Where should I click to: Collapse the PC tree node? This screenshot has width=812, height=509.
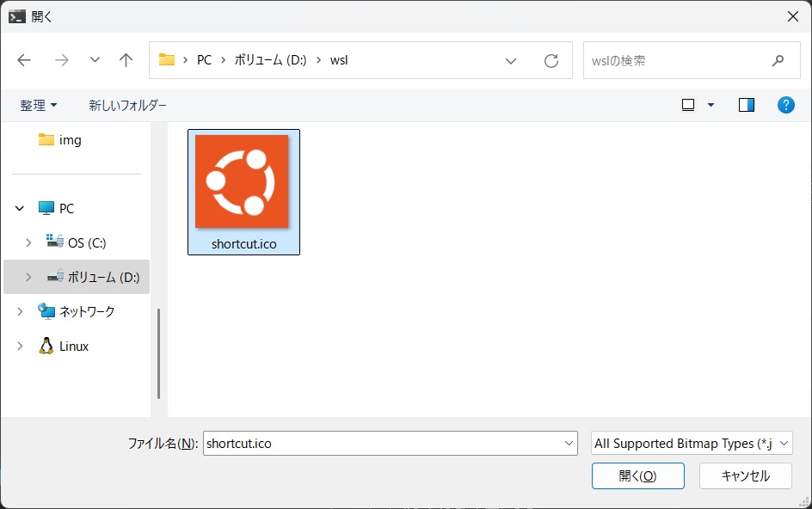(x=20, y=208)
